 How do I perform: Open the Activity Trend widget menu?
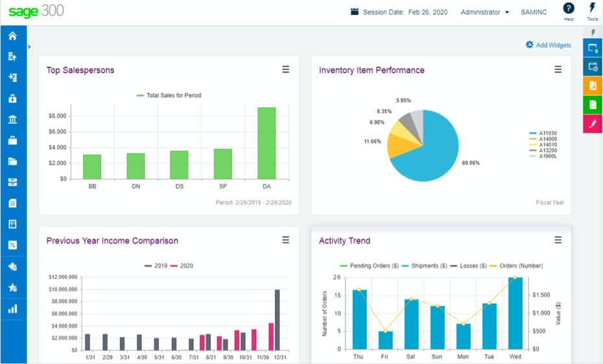(x=558, y=240)
